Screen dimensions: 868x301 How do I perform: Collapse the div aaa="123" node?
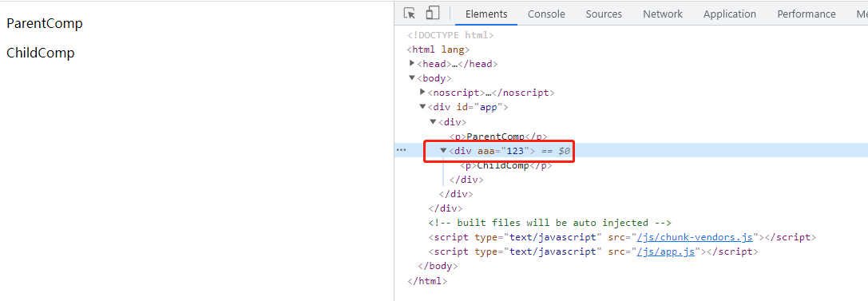pyautogui.click(x=443, y=150)
